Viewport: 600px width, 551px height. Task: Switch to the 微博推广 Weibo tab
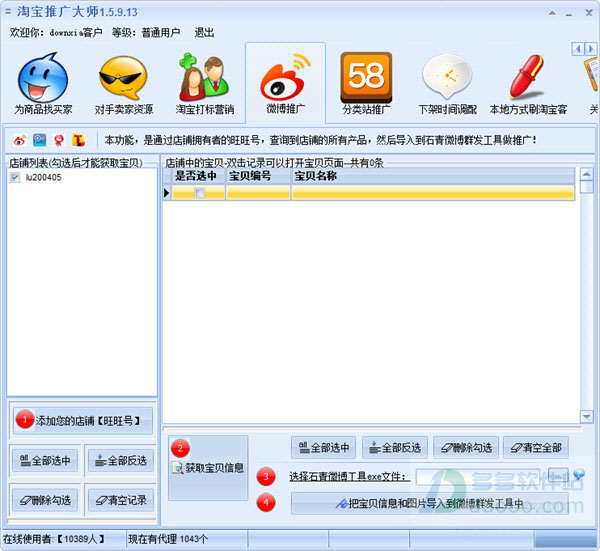coord(285,83)
